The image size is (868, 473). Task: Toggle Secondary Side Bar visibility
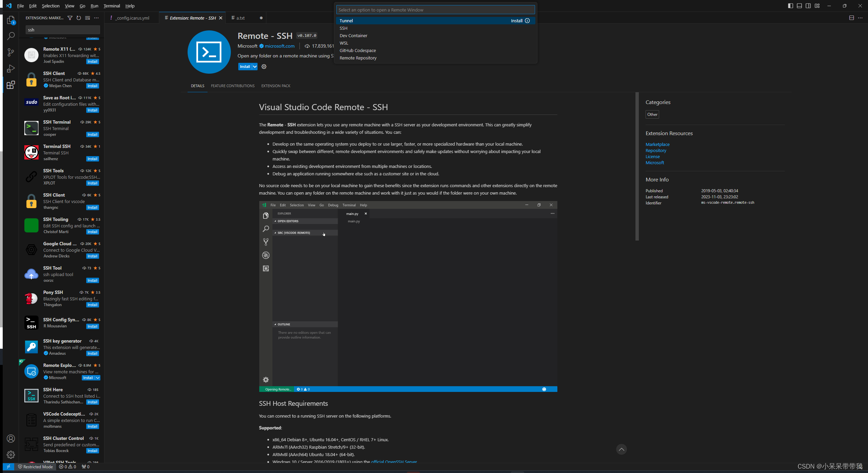click(x=808, y=6)
